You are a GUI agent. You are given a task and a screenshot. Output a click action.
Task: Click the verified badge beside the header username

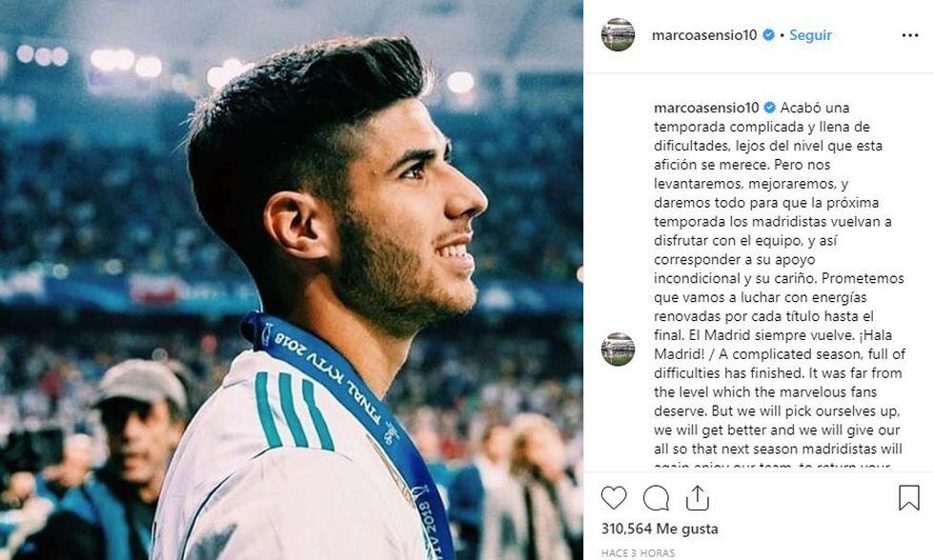[768, 35]
